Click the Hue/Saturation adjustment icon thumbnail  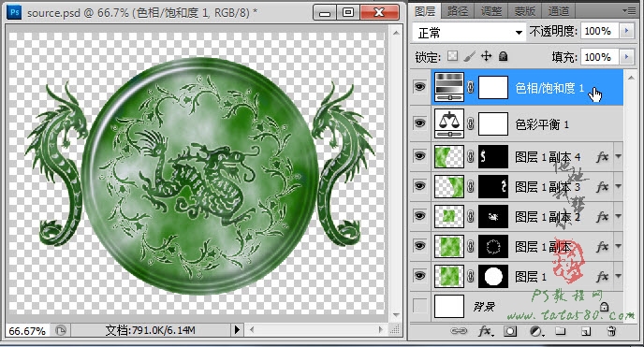point(449,87)
